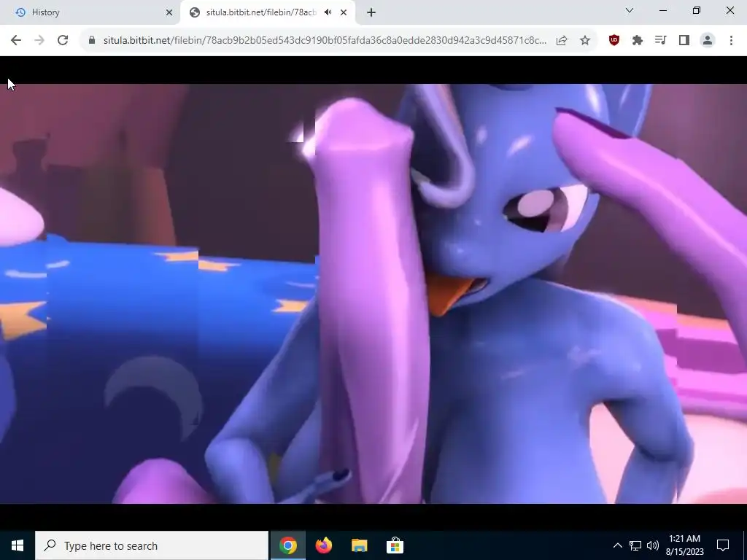The height and width of the screenshot is (560, 747).
Task: Open the uBlock Origin extension
Action: tap(614, 41)
